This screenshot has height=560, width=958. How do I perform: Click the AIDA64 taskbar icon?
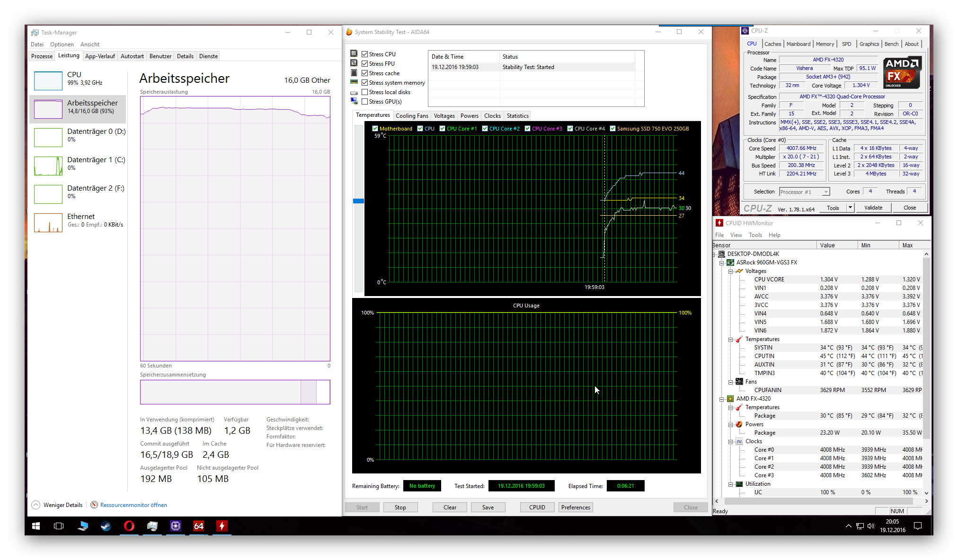[199, 526]
